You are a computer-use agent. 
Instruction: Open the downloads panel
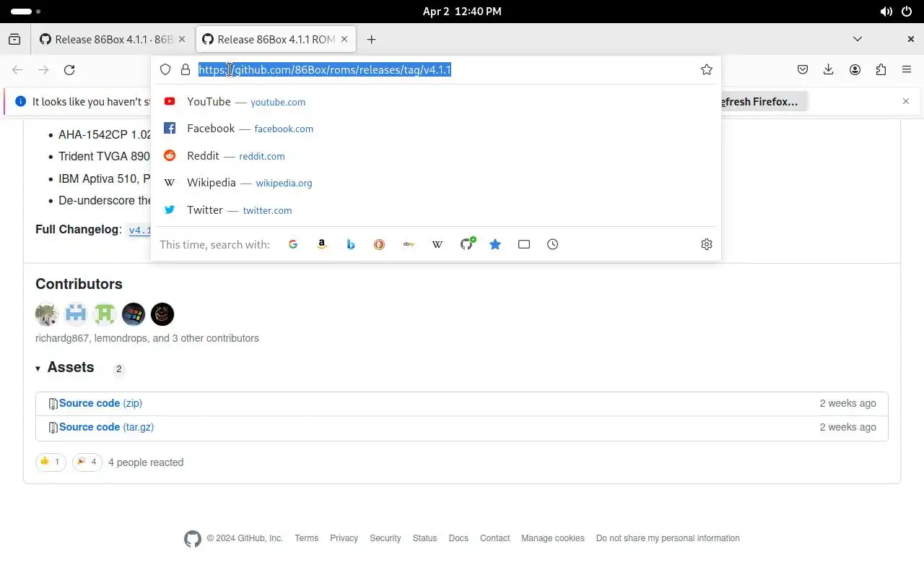click(829, 70)
